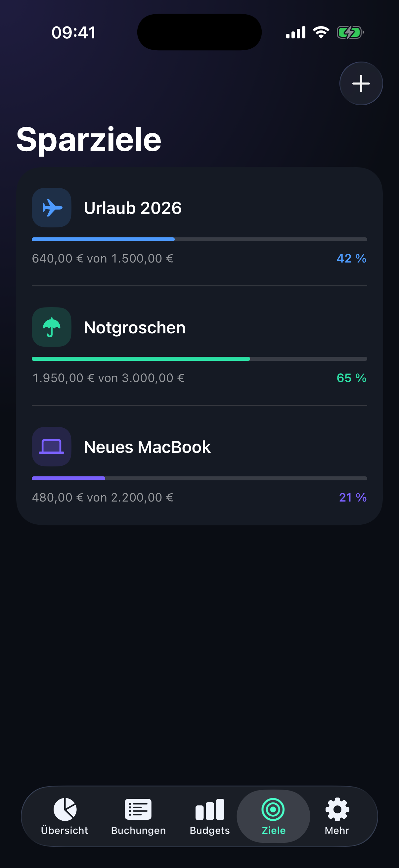The width and height of the screenshot is (399, 868).
Task: Tap the 42 % label
Action: click(x=352, y=259)
